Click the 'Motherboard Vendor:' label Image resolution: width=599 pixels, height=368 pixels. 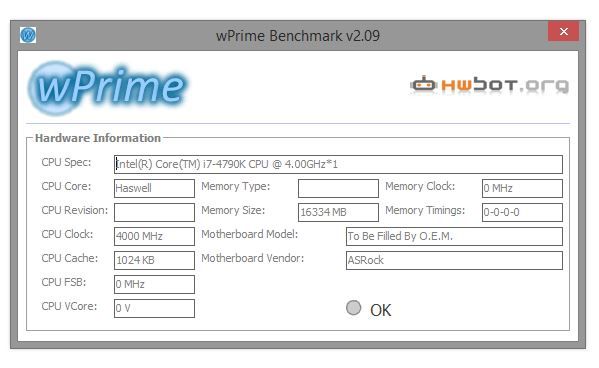point(253,258)
